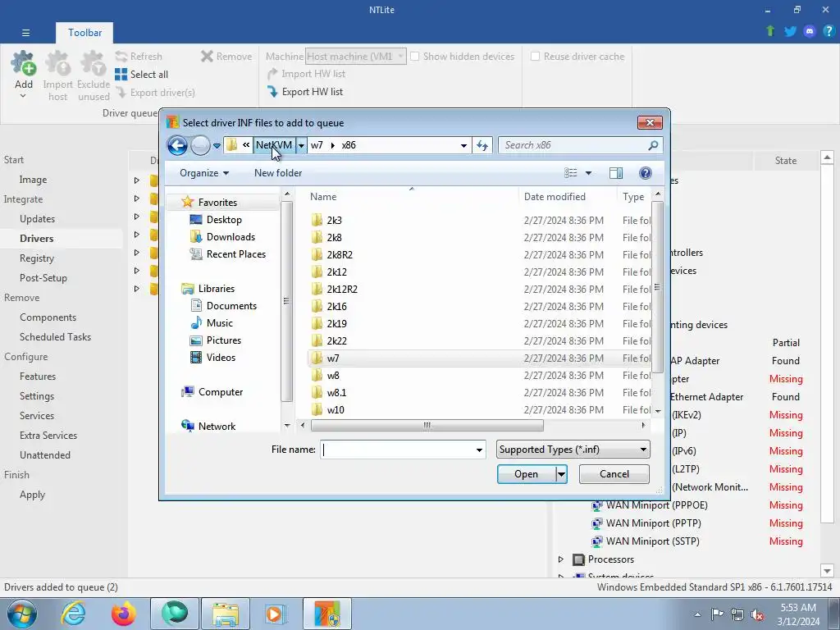Screen dimensions: 840x630
Task: Click the Exclude unused icon
Action: 94,63
